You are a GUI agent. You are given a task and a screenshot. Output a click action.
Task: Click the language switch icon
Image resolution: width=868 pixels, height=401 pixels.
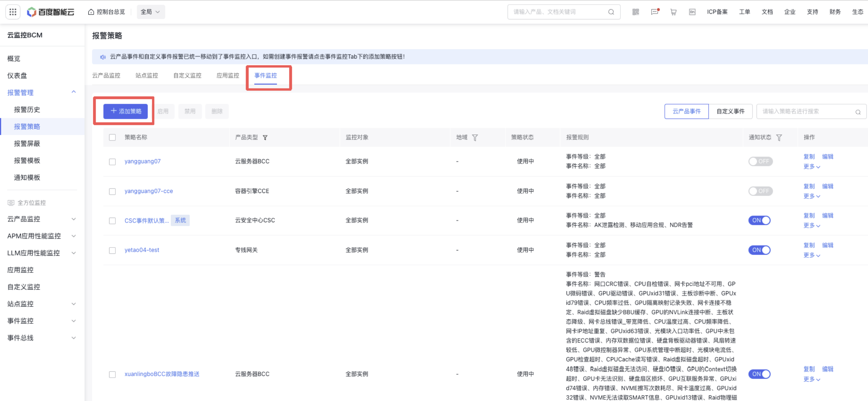coord(692,12)
